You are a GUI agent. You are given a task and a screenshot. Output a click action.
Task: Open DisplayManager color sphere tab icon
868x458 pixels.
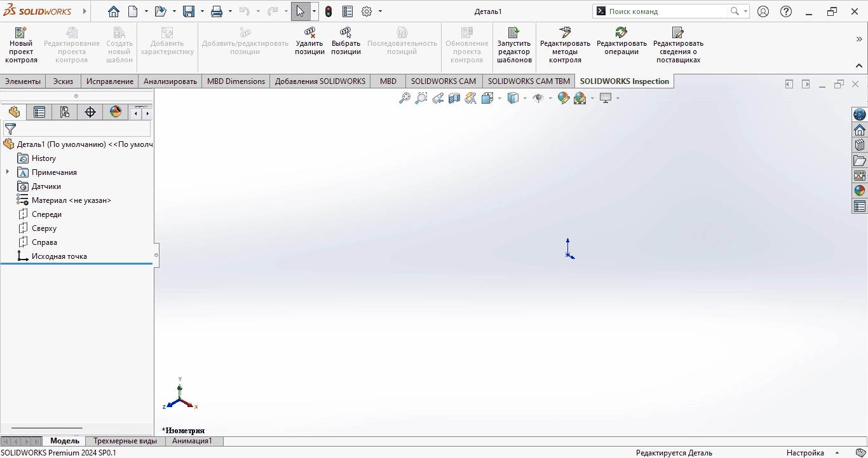click(x=116, y=113)
